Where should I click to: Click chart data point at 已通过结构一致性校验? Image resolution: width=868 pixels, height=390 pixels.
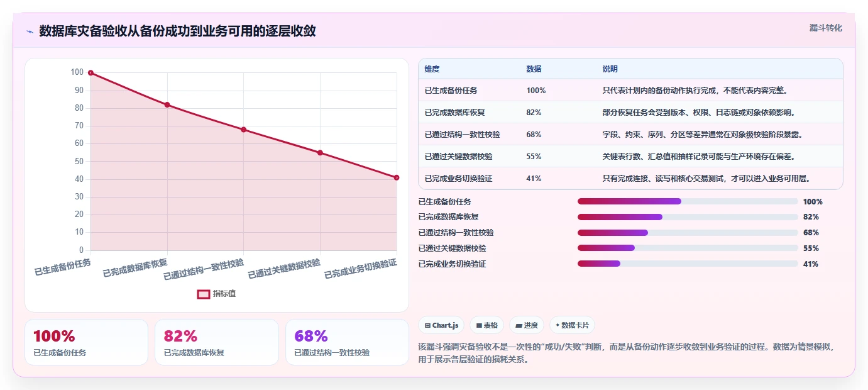click(x=244, y=130)
